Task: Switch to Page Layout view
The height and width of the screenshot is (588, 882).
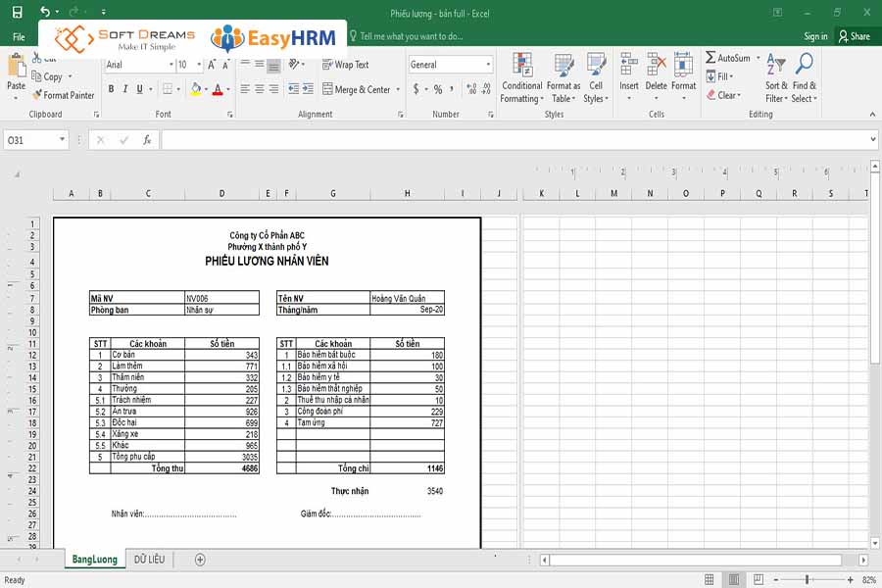Action: [734, 579]
